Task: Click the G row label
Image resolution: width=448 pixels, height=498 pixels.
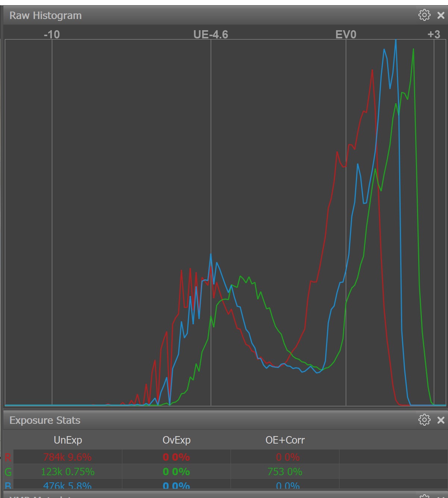Action: pos(8,472)
